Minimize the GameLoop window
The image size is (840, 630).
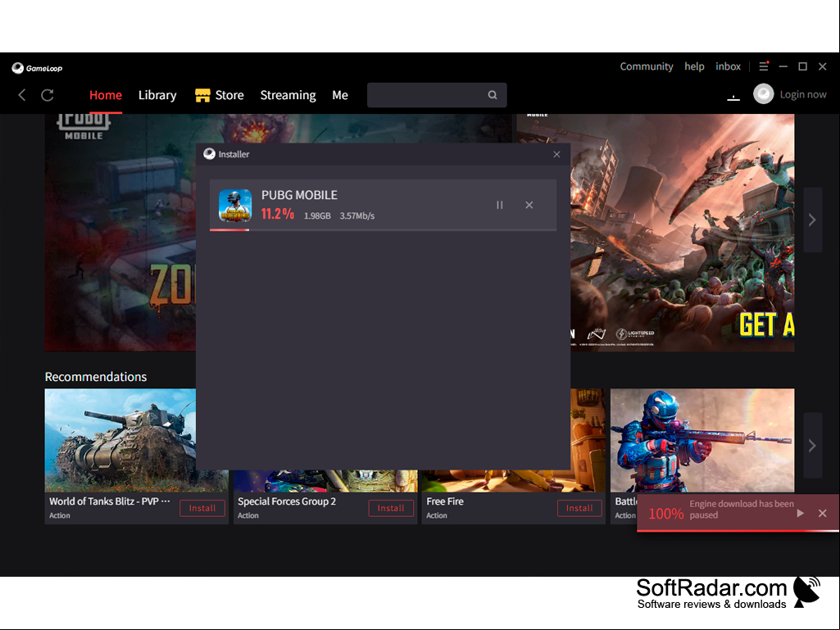783,66
